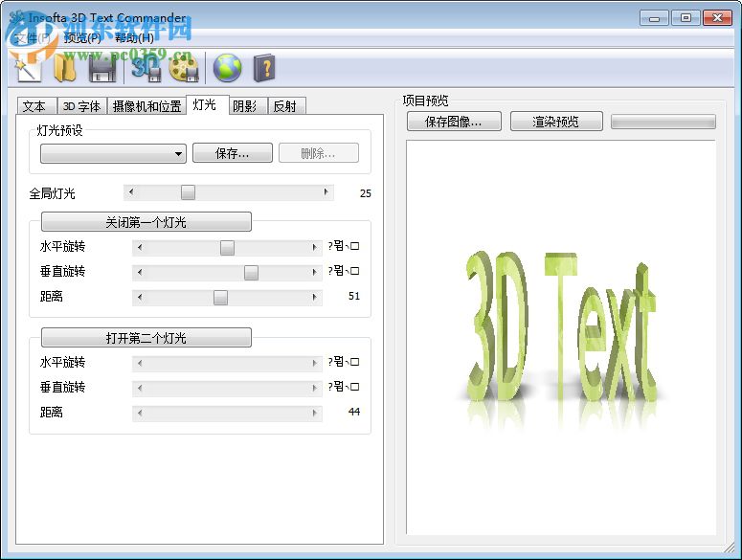The height and width of the screenshot is (560, 742).
Task: Click right arrow of second light 水平旋转
Action: tap(315, 363)
